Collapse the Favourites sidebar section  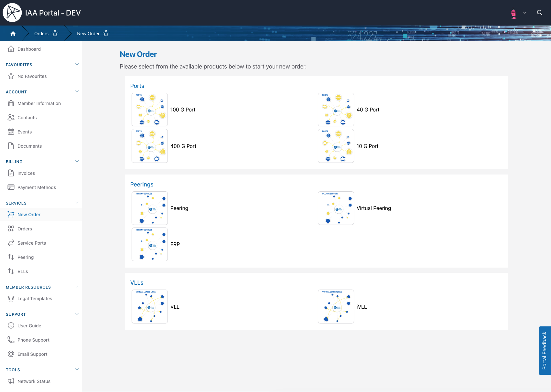[77, 64]
